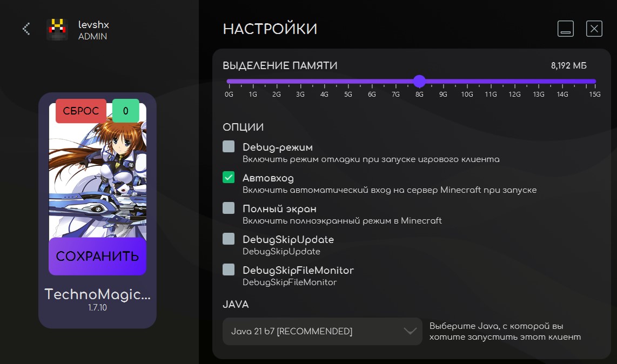This screenshot has height=364, width=617.
Task: Click the levshx pixelated avatar head
Action: 57,29
